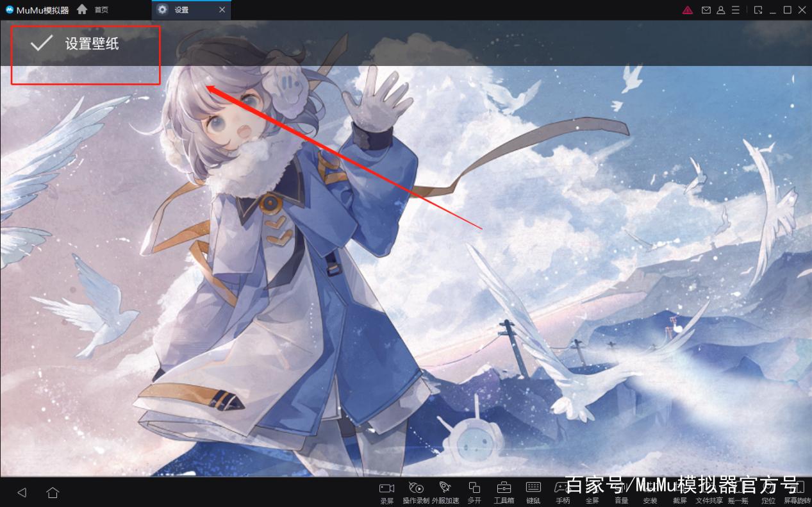
Task: Tap the Android back triangle button
Action: [22, 492]
